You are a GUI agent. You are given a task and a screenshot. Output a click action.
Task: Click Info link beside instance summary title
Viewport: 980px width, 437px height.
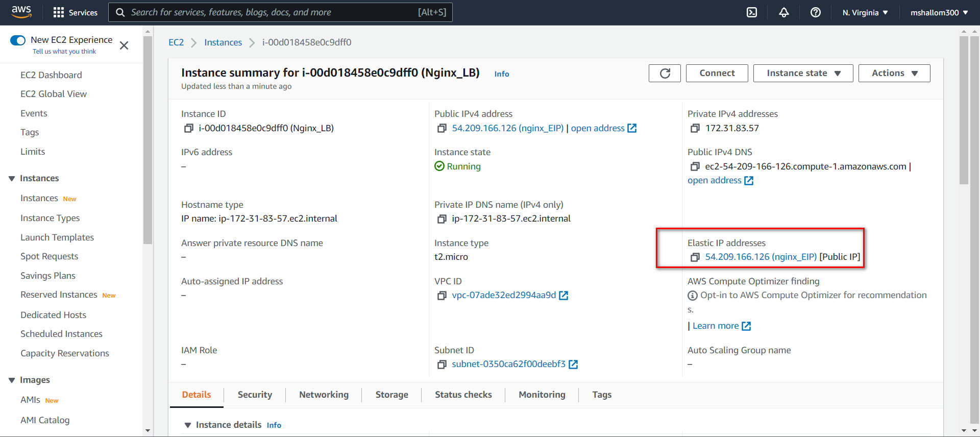click(x=501, y=74)
